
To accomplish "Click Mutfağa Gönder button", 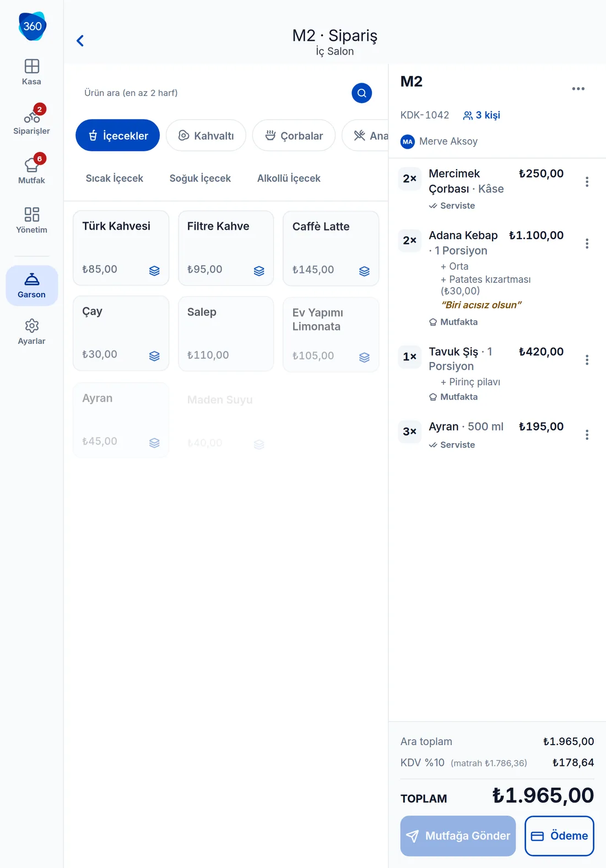I will click(x=458, y=836).
